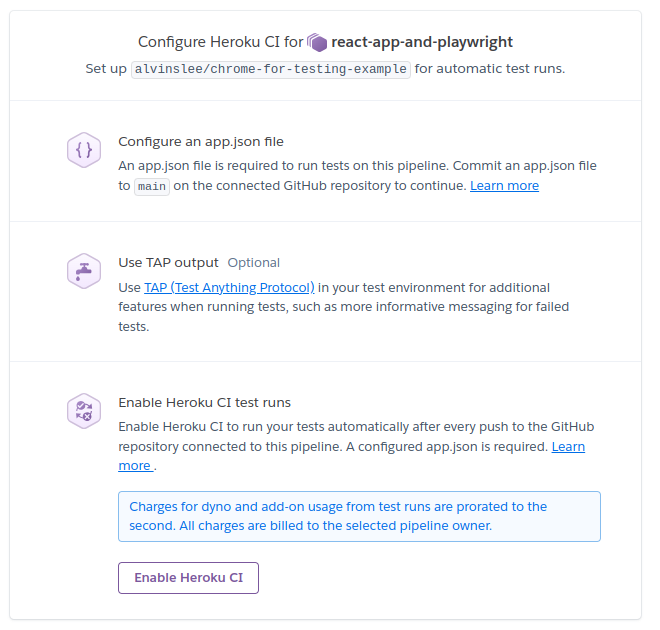This screenshot has width=660, height=630.
Task: Open Learn more link in app.json section
Action: point(504,186)
